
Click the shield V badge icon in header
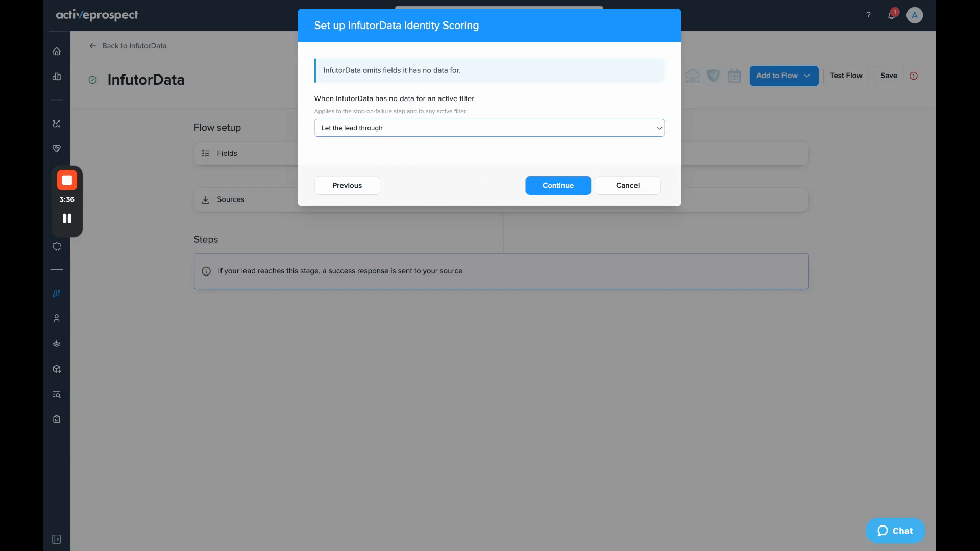click(x=714, y=76)
